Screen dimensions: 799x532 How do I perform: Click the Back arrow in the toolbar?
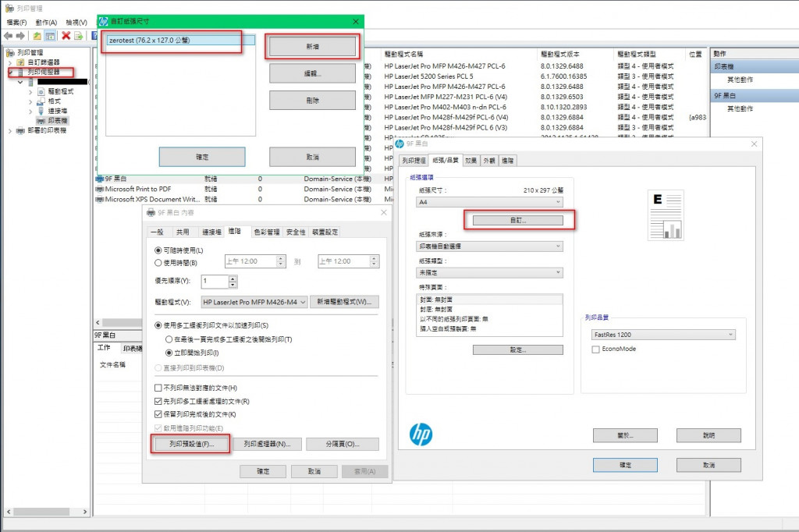pos(8,36)
